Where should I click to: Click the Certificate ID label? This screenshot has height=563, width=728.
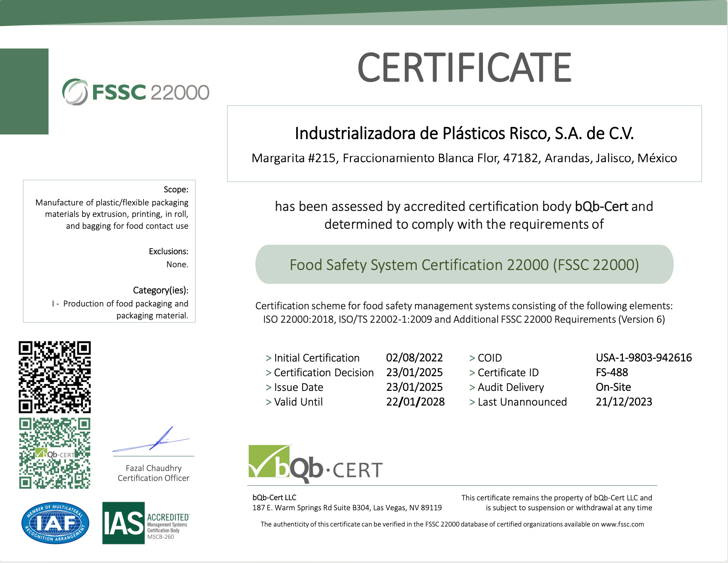(x=508, y=373)
